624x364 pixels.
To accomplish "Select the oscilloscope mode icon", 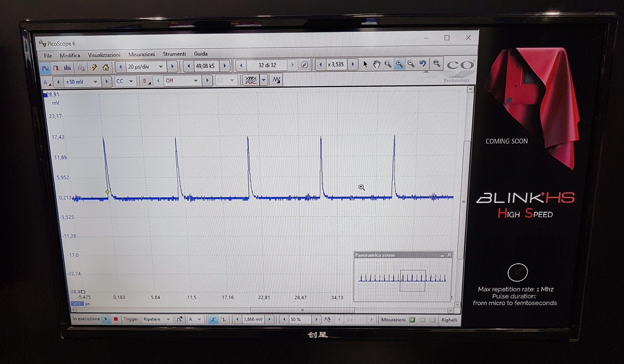I will (x=45, y=68).
